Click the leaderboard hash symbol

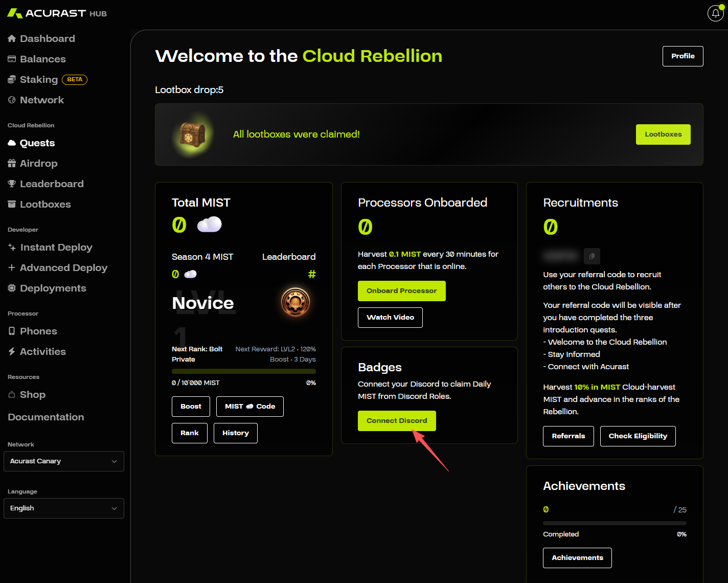click(312, 274)
